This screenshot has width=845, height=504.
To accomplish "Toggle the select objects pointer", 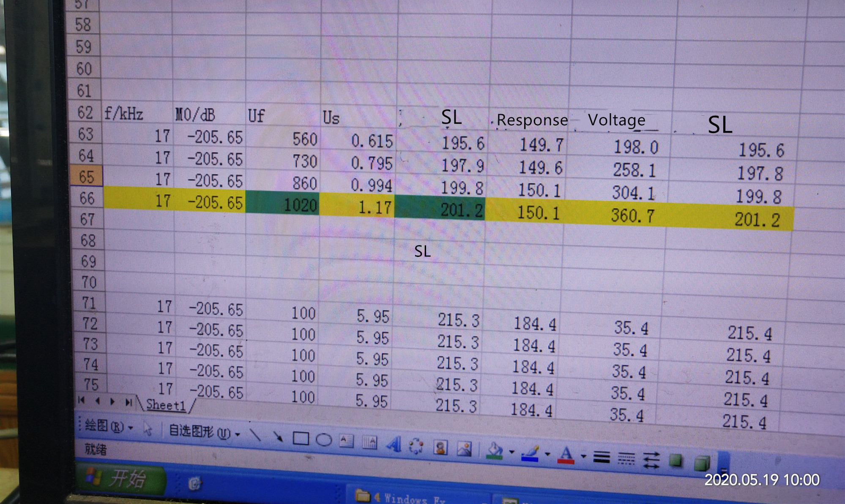I will 147,429.
